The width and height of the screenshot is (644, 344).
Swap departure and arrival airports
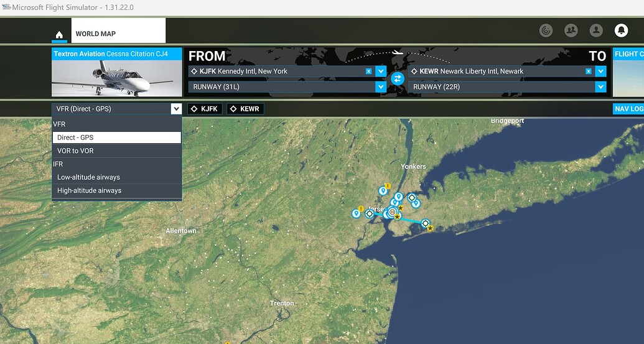tap(397, 78)
